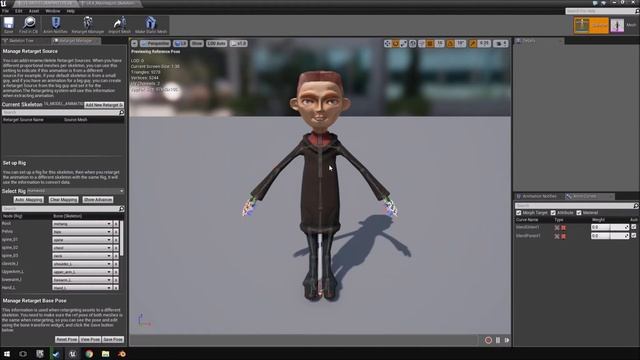
Task: Switch to Animation Notifies tab
Action: coord(539,196)
